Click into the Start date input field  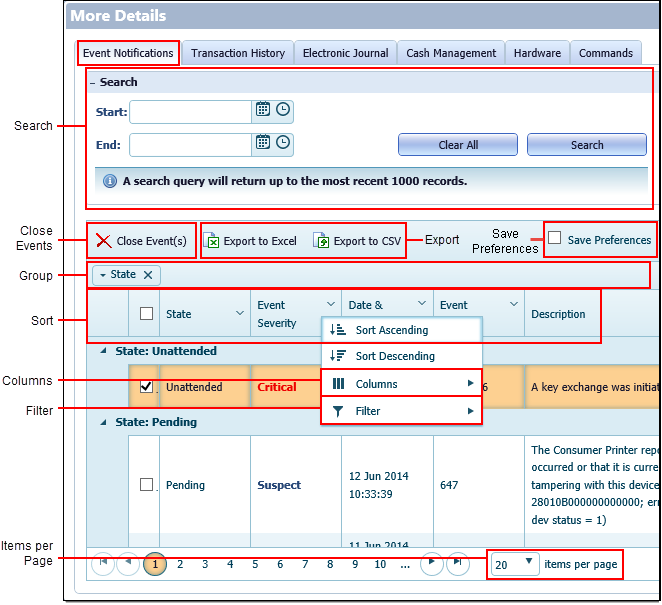pos(190,112)
